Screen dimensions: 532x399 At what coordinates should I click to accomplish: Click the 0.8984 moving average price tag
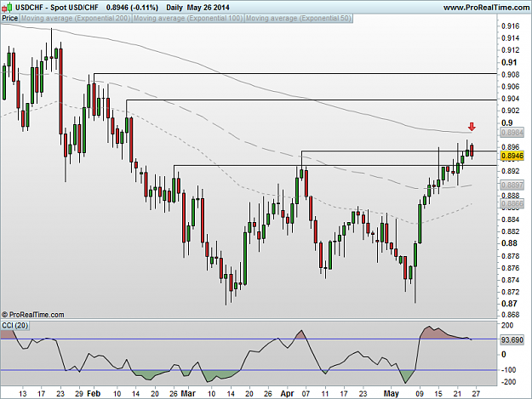pos(512,133)
